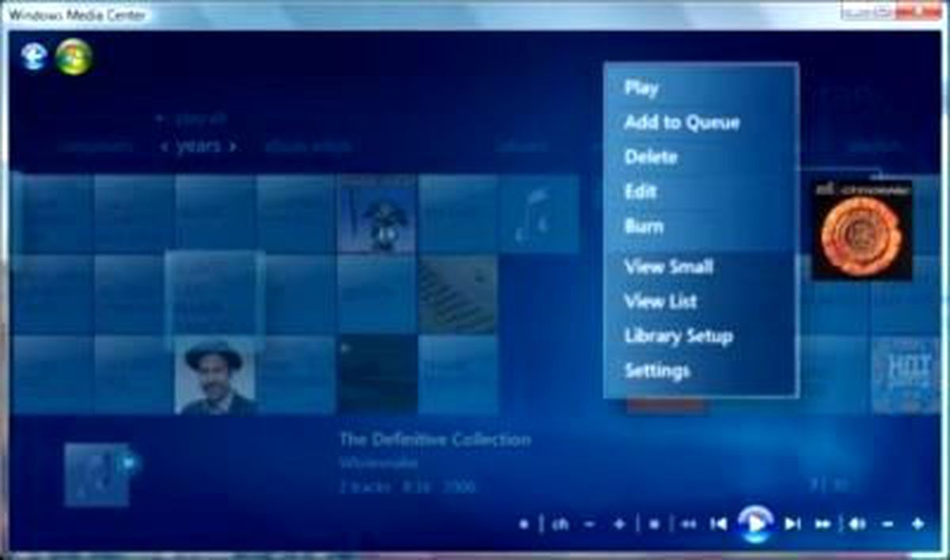Select the Whitesnake orange album cover
950x560 pixels.
click(x=862, y=229)
